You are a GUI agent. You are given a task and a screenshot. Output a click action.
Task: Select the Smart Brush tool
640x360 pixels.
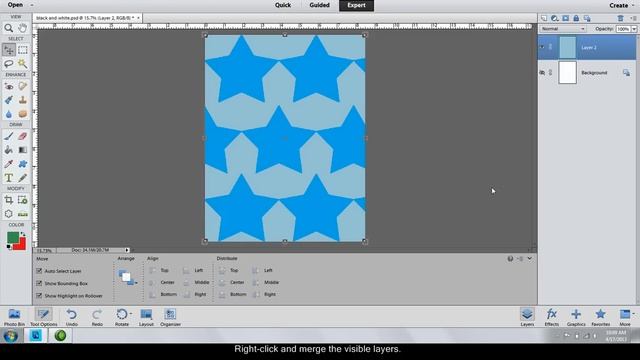tap(9, 100)
